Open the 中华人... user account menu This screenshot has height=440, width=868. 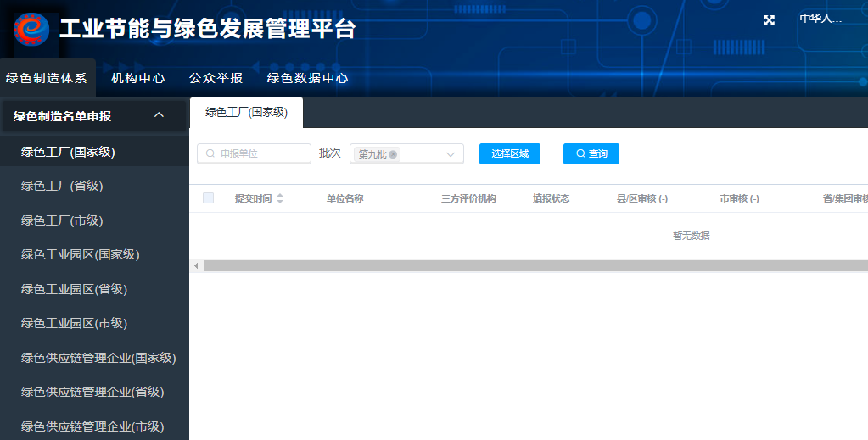(820, 19)
